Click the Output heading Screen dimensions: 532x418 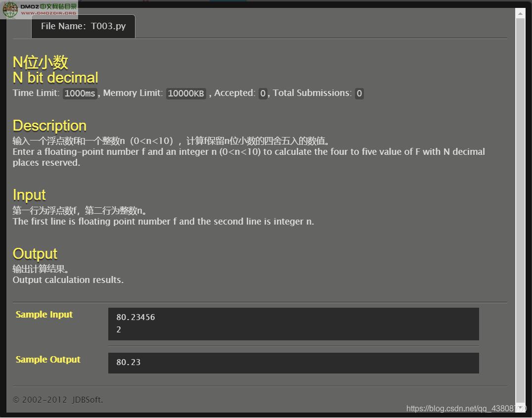pyautogui.click(x=35, y=254)
